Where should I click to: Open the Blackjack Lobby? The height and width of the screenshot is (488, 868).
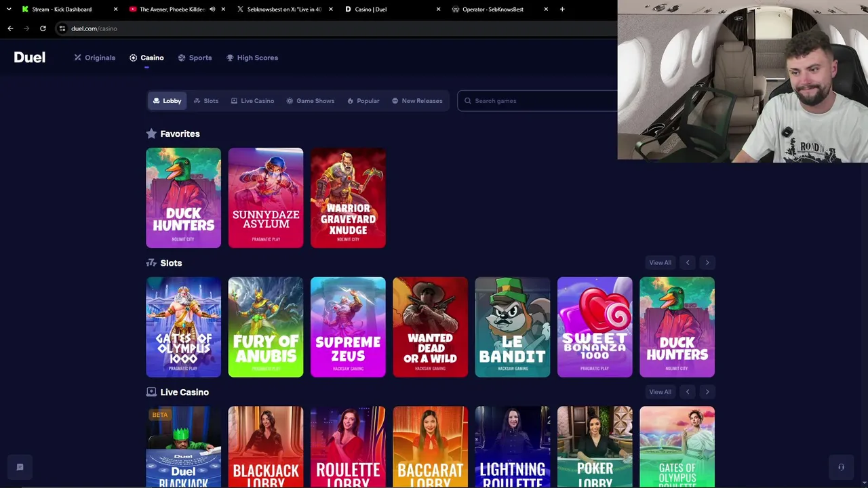coord(266,447)
